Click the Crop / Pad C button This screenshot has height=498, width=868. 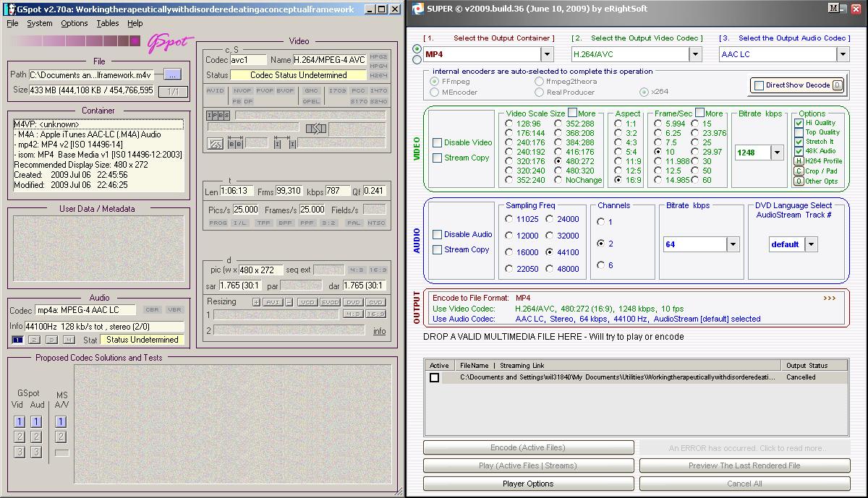[x=799, y=171]
